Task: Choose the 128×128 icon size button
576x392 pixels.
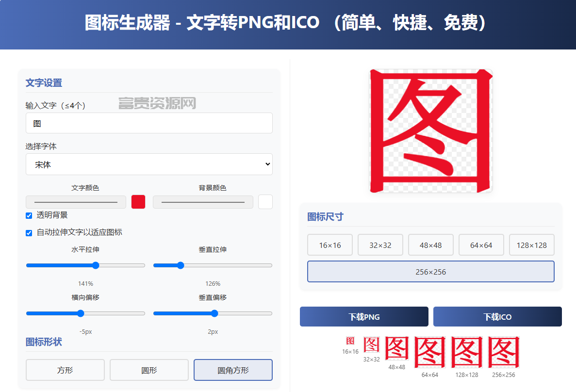Action: [531, 245]
